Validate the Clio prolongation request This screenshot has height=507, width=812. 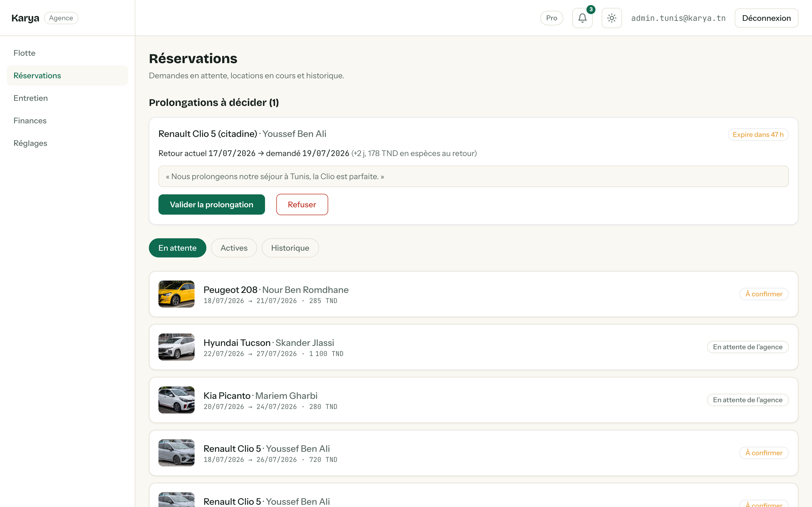coord(212,204)
